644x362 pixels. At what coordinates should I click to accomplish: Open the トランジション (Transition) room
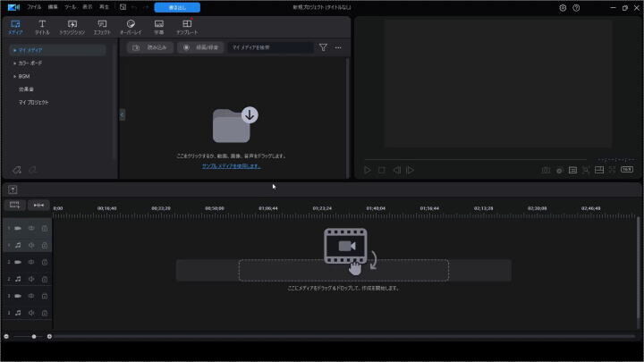tap(72, 27)
